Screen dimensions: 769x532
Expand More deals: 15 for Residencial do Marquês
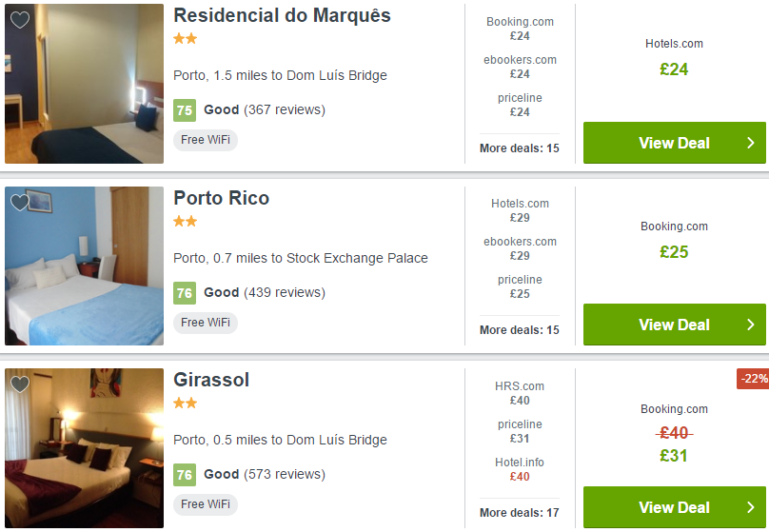coord(519,148)
